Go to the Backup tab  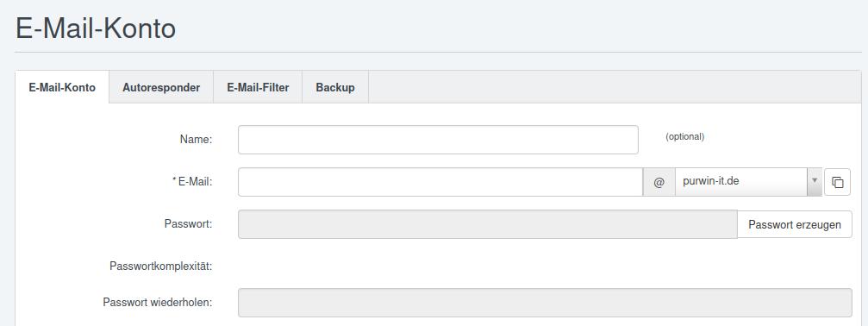335,87
